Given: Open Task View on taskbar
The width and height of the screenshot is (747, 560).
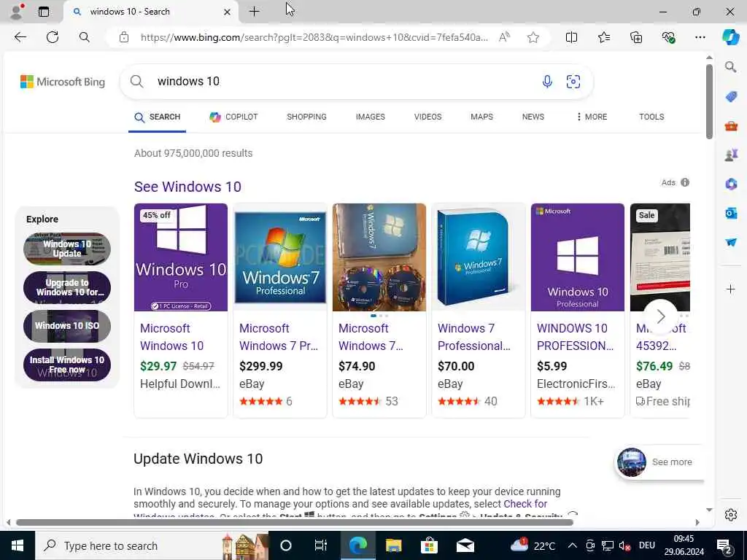Looking at the screenshot, I should pos(321,545).
